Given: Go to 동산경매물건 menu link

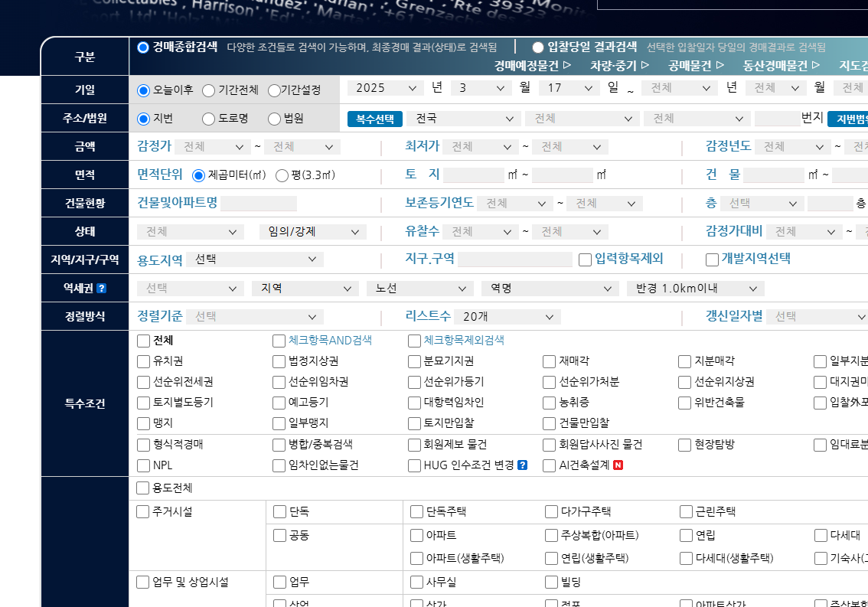Looking at the screenshot, I should click(x=781, y=66).
